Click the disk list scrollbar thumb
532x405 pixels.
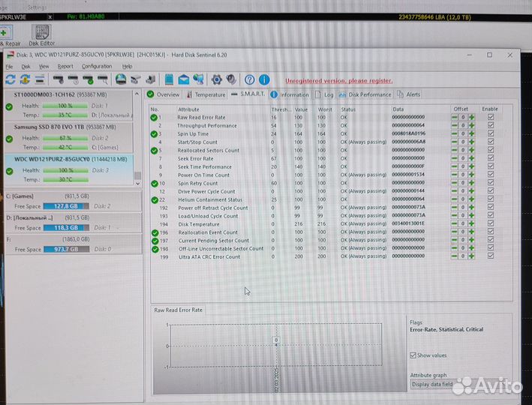(137, 175)
